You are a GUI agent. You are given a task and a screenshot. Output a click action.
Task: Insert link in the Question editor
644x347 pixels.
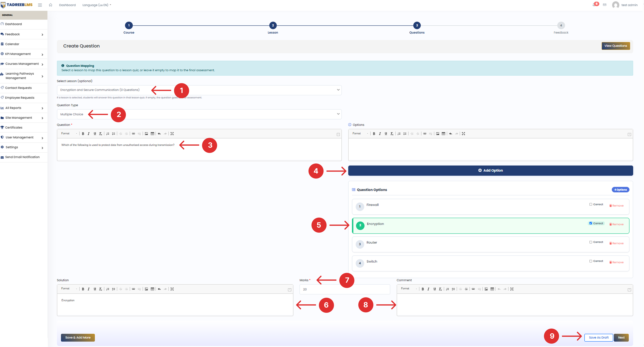point(134,134)
